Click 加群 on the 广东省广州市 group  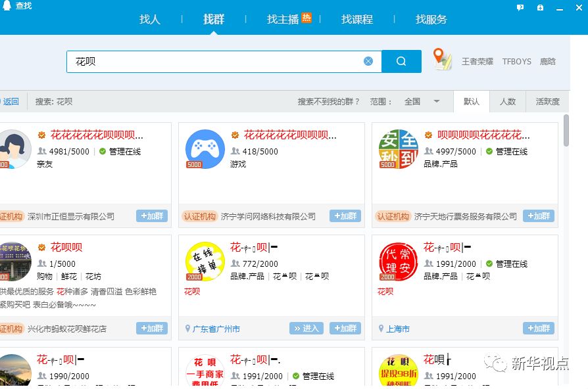click(345, 328)
